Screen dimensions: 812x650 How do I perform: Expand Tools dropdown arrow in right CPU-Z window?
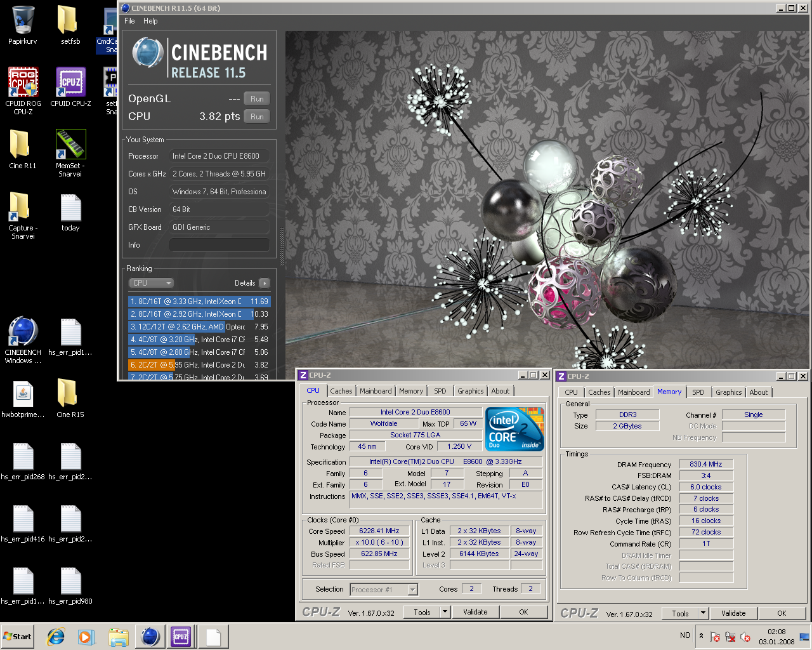pos(704,614)
